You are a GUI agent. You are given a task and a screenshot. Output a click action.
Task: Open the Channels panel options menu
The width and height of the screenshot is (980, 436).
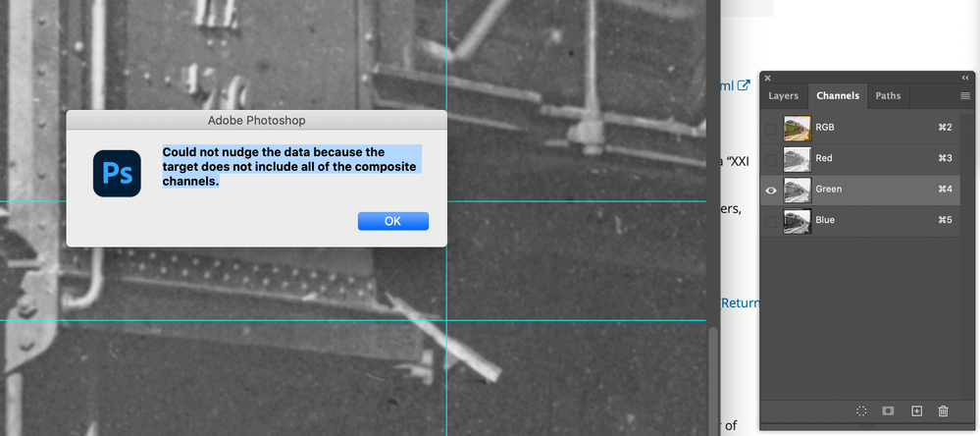pyautogui.click(x=965, y=95)
